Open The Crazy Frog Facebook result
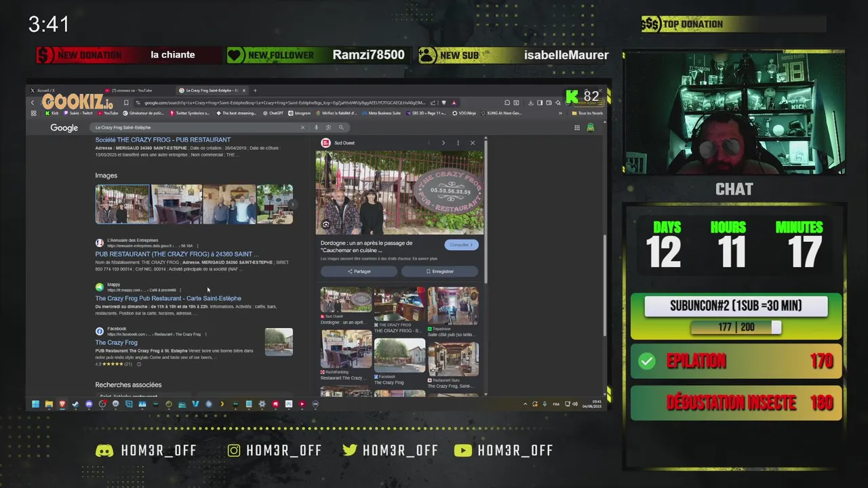868x488 pixels. pos(116,342)
